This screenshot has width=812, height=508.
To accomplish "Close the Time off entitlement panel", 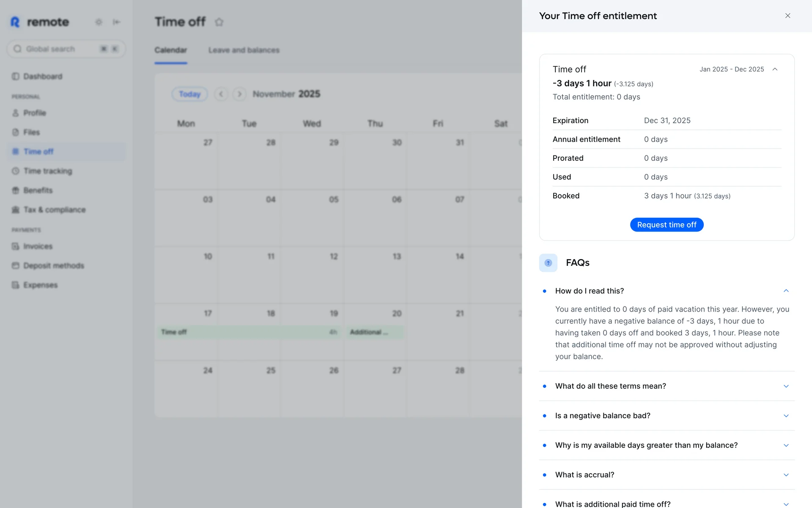I will (x=787, y=16).
